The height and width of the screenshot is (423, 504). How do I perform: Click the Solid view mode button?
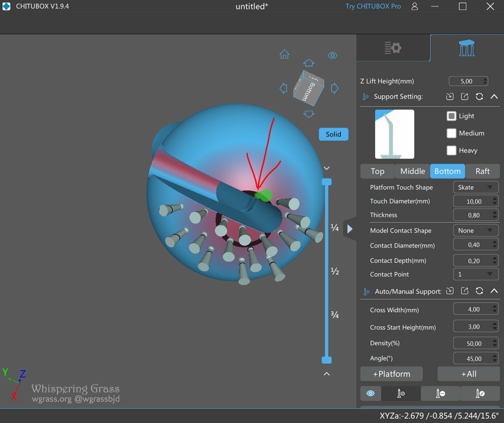point(333,134)
